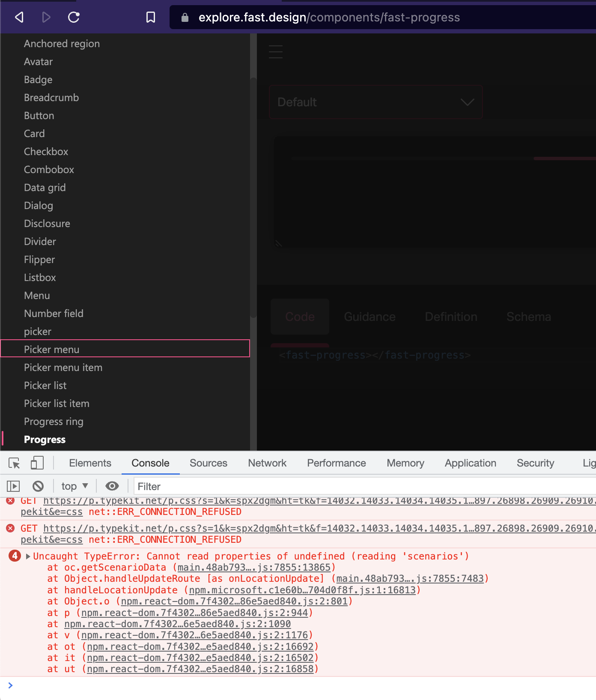This screenshot has height=700, width=596.
Task: Bookmark this page using the bookmark icon
Action: 151,17
